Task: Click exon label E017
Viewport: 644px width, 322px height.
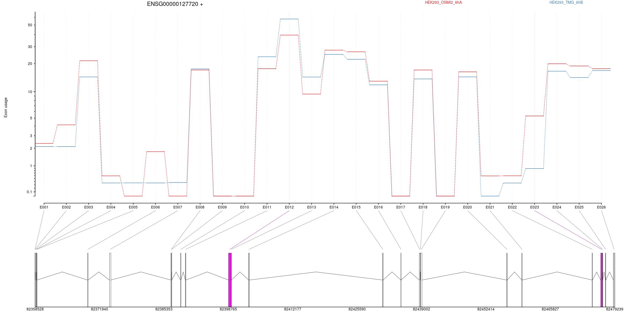Action: tap(401, 207)
